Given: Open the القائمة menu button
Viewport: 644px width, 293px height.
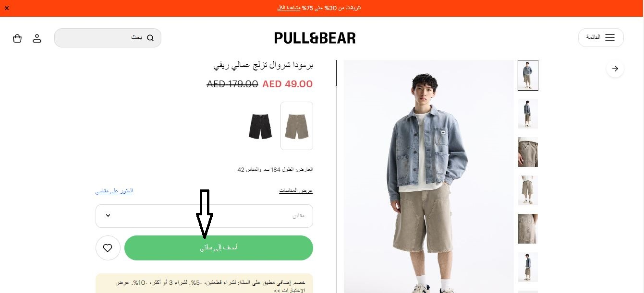Looking at the screenshot, I should (601, 37).
